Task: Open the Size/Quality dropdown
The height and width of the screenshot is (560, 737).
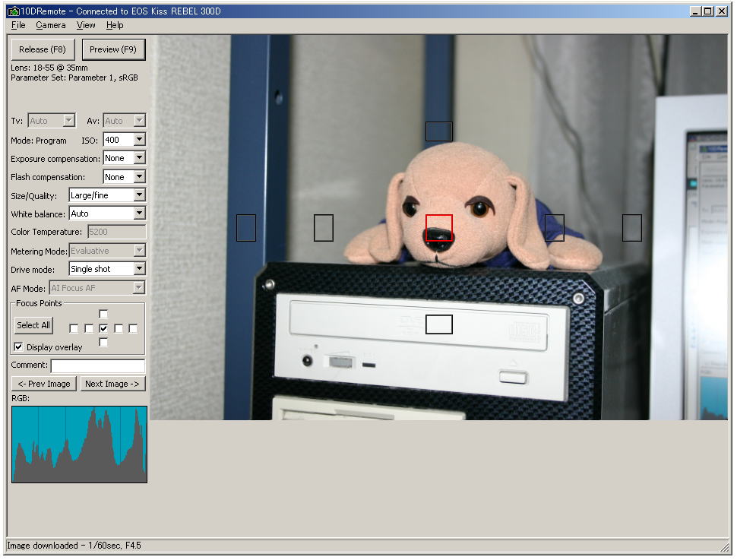Action: pyautogui.click(x=139, y=195)
